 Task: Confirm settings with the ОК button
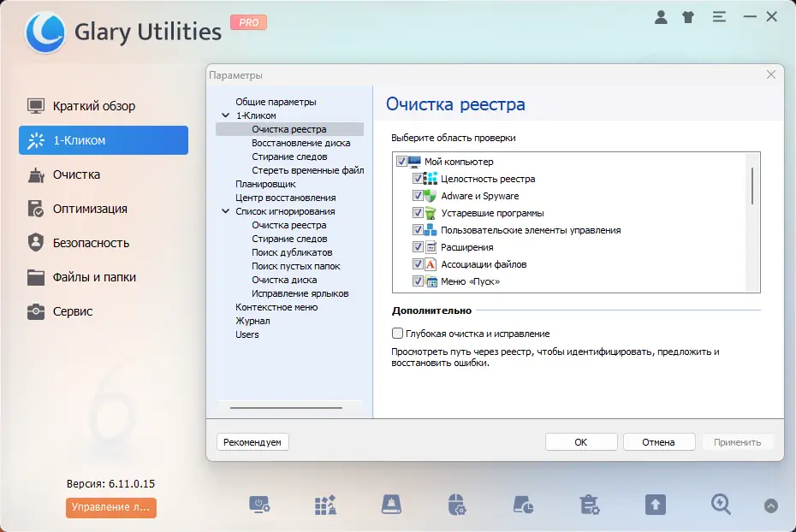tap(580, 441)
